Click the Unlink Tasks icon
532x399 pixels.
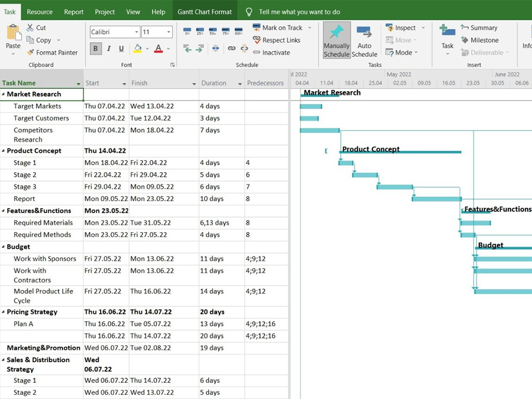click(244, 49)
